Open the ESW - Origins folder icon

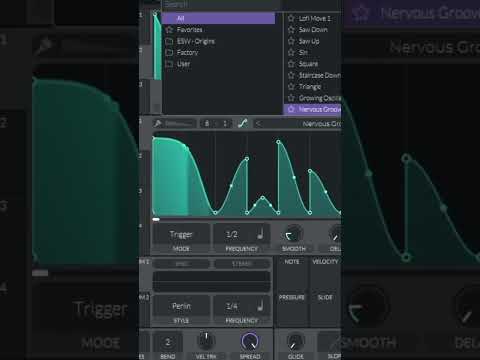tap(169, 41)
